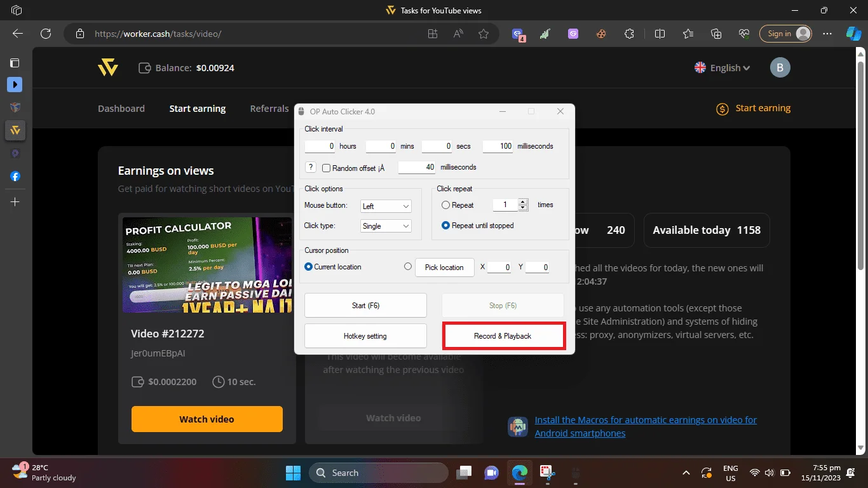Open Hotkey setting button
This screenshot has height=488, width=868.
(365, 336)
